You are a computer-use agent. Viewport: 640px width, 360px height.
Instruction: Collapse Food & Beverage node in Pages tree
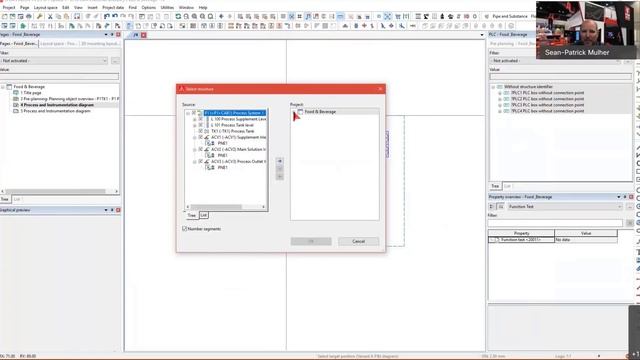tap(3, 87)
